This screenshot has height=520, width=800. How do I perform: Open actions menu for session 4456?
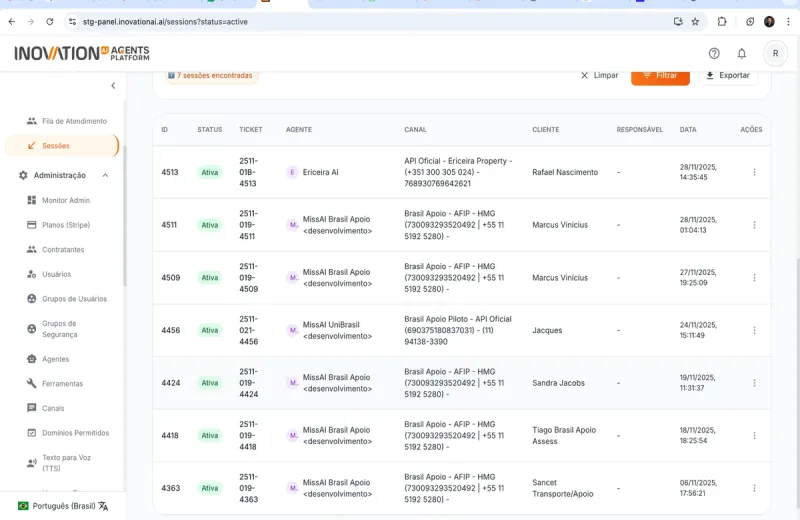coord(754,330)
